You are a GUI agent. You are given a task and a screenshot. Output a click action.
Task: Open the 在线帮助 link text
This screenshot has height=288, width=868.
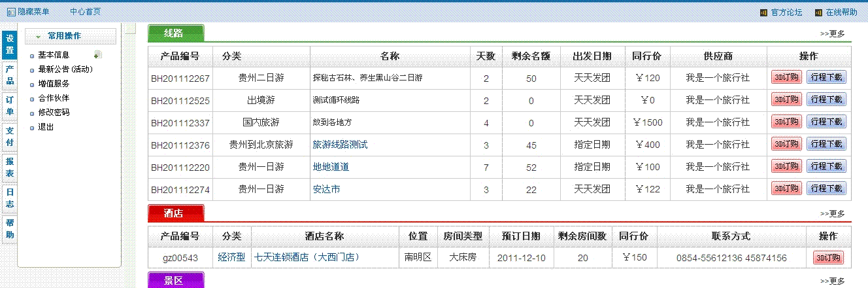[841, 12]
